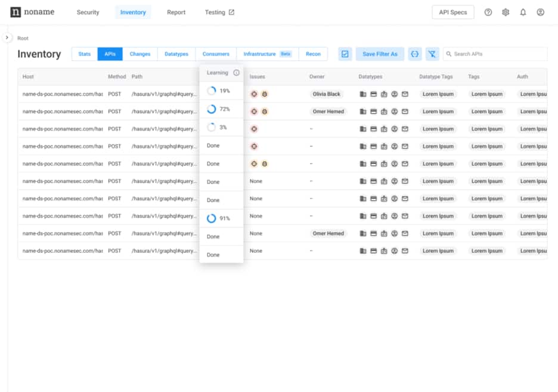Image resolution: width=558 pixels, height=392 pixels.
Task: Click the Olivia Black owner tag
Action: pyautogui.click(x=327, y=94)
